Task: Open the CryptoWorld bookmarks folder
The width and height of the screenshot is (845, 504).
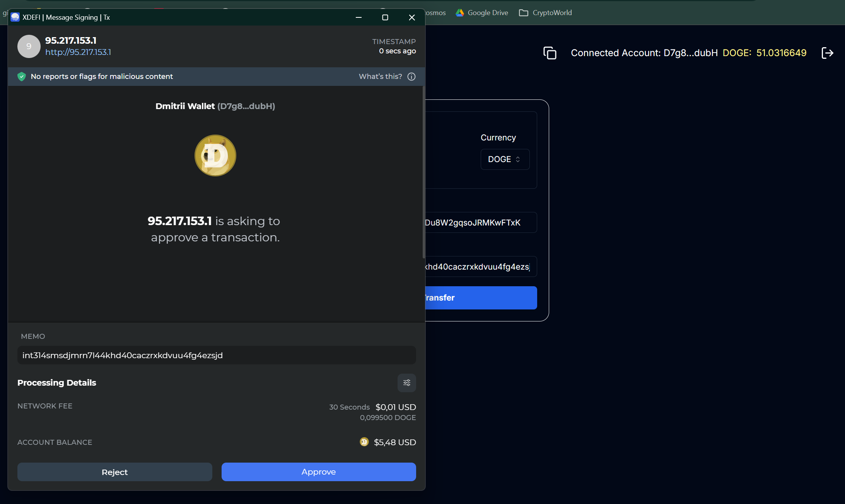Action: point(545,13)
